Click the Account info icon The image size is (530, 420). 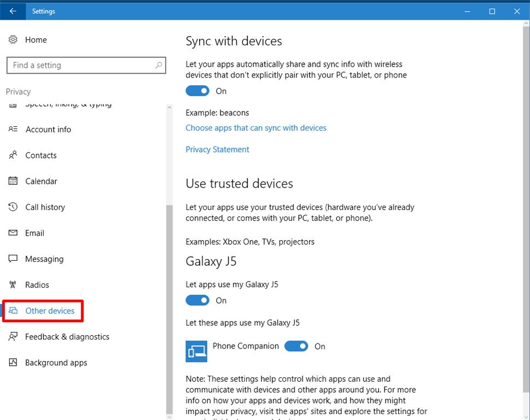(x=13, y=130)
